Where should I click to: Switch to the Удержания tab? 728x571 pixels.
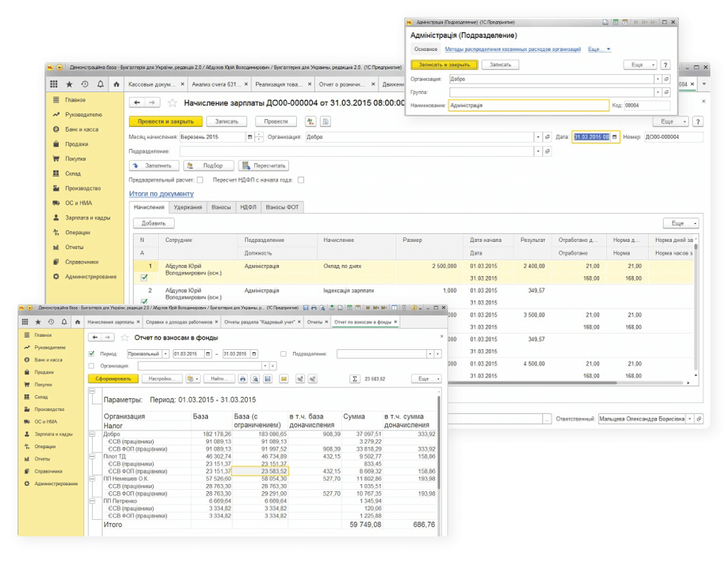187,207
